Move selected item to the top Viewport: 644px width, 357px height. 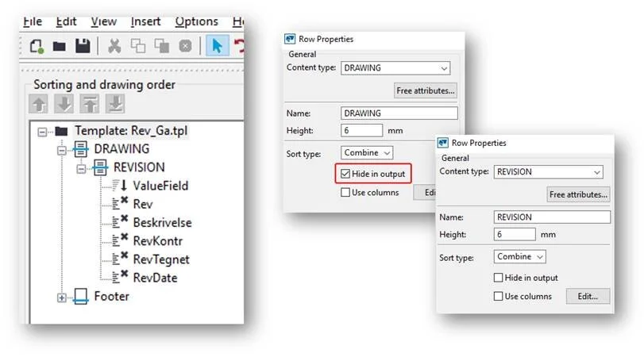90,104
